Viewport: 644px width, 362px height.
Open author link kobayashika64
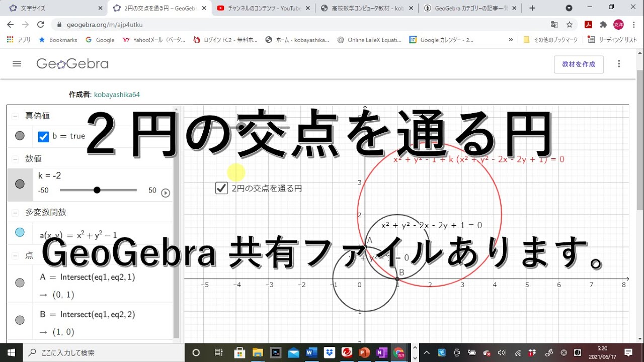click(x=117, y=94)
